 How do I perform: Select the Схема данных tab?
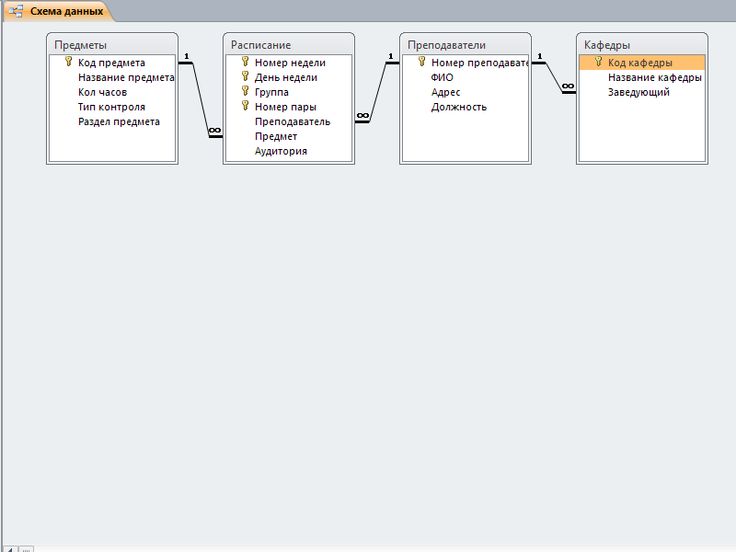pos(57,11)
